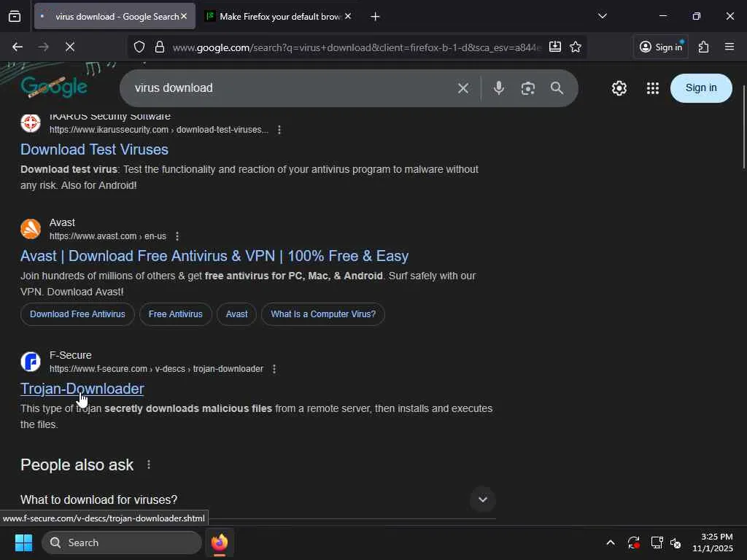Open the Extensions puzzle icon
The image size is (747, 560).
coord(704,47)
